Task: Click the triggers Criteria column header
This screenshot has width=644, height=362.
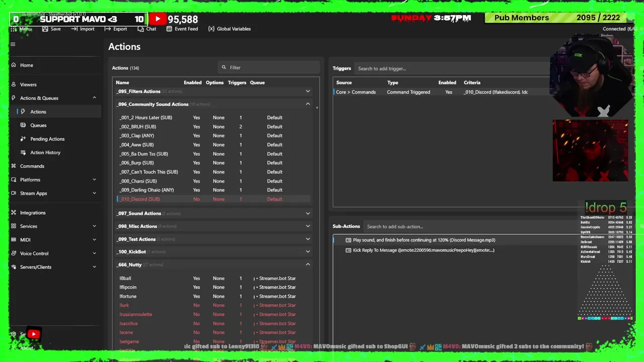Action: (x=472, y=82)
